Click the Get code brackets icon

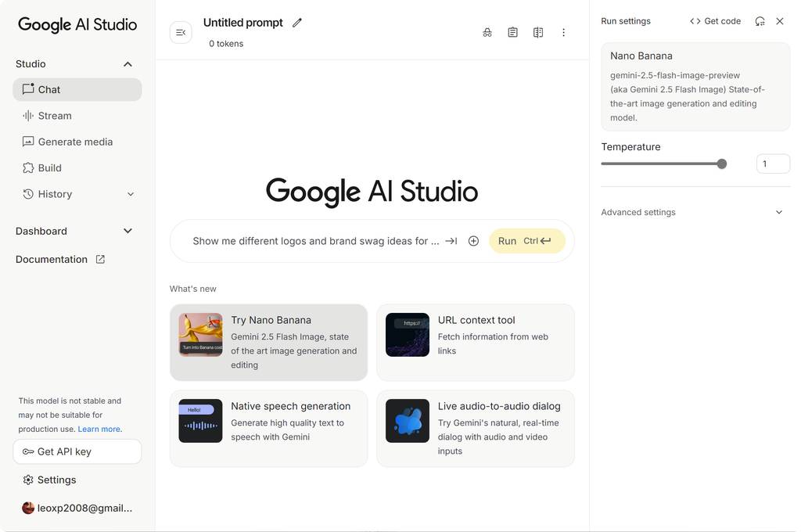pyautogui.click(x=695, y=21)
